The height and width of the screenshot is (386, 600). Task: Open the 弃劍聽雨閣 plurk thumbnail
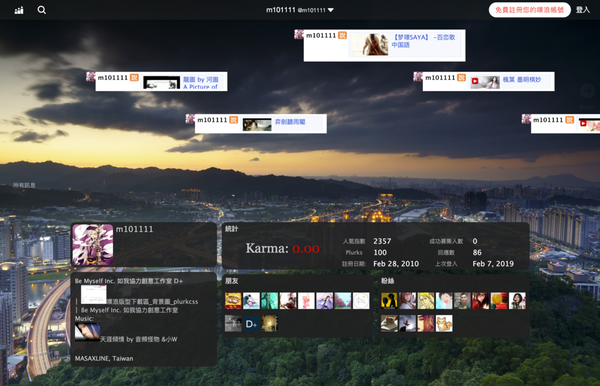[257, 125]
